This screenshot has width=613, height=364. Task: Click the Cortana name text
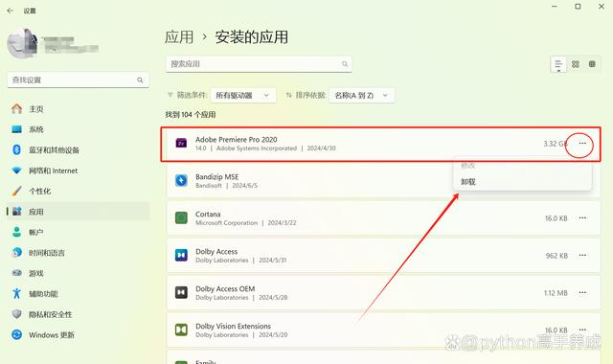pyautogui.click(x=208, y=215)
